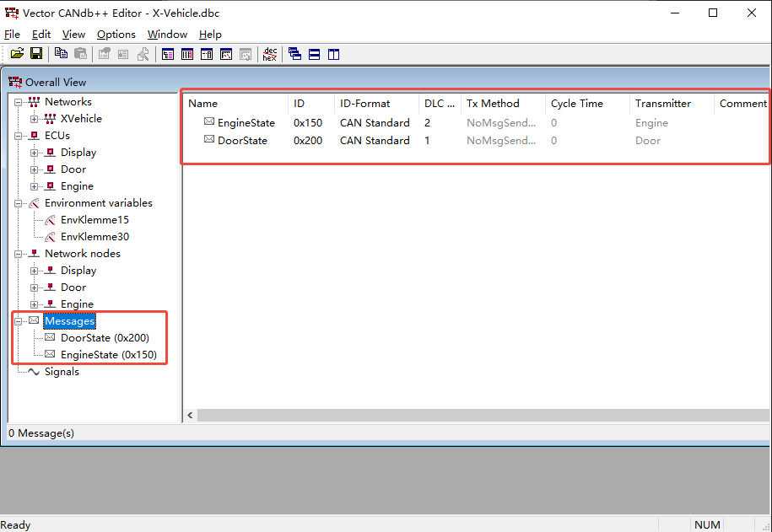Viewport: 772px width, 532px height.
Task: Open the Help menu
Action: pyautogui.click(x=210, y=35)
